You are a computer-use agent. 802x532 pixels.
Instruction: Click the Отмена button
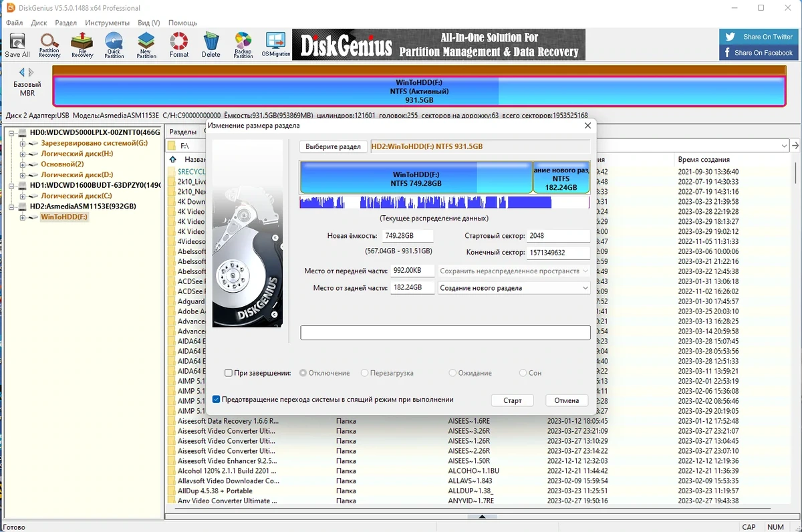pyautogui.click(x=567, y=400)
